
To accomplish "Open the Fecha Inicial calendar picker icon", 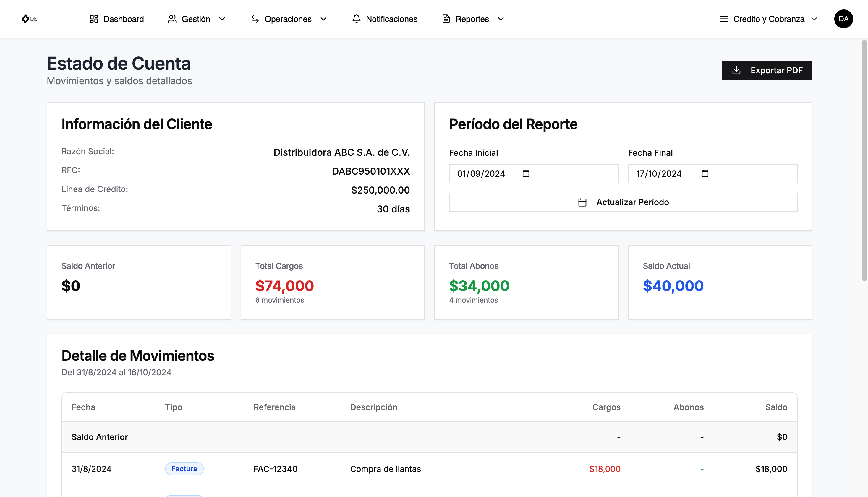I will pyautogui.click(x=526, y=173).
